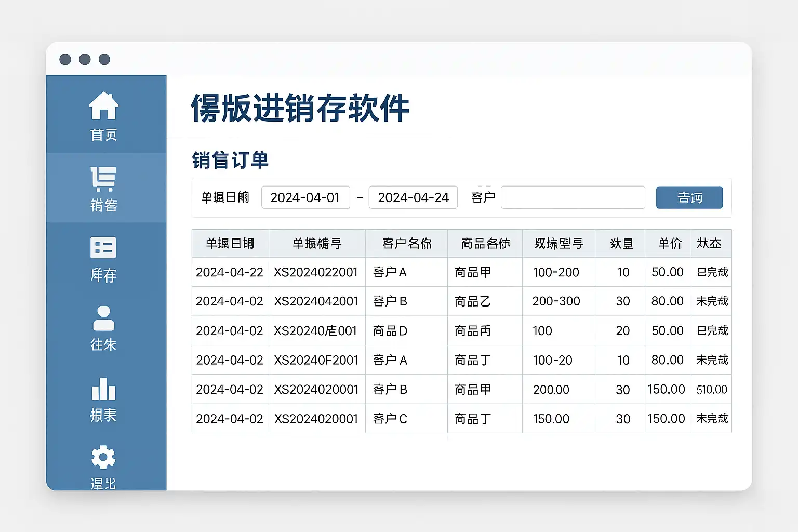Select order row XS2024022001

pos(316,272)
